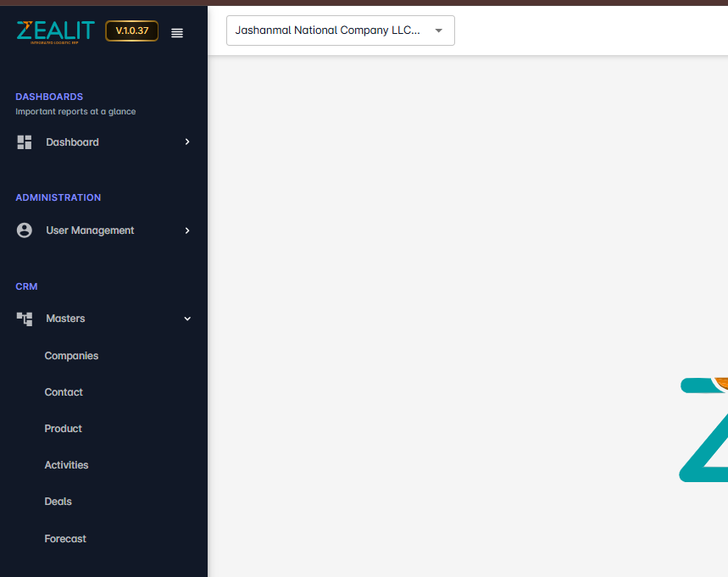Click the Dashboard grid icon

25,142
